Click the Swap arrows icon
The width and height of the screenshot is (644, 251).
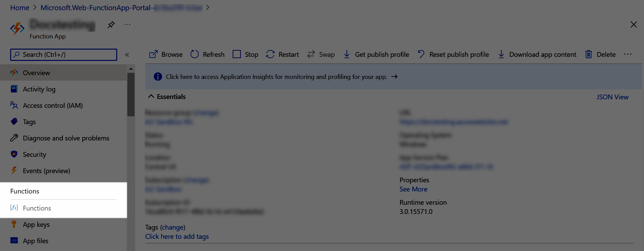click(311, 54)
